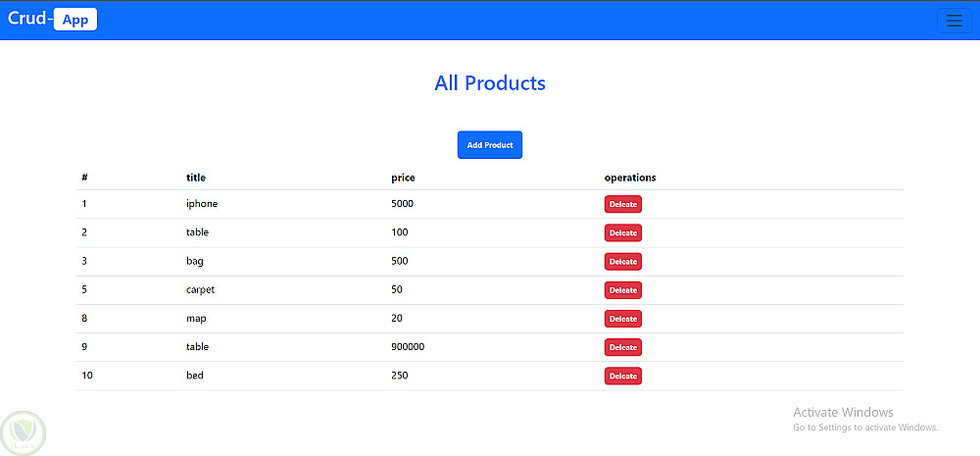The image size is (980, 456).
Task: Delete the carpet product entry
Action: [622, 290]
